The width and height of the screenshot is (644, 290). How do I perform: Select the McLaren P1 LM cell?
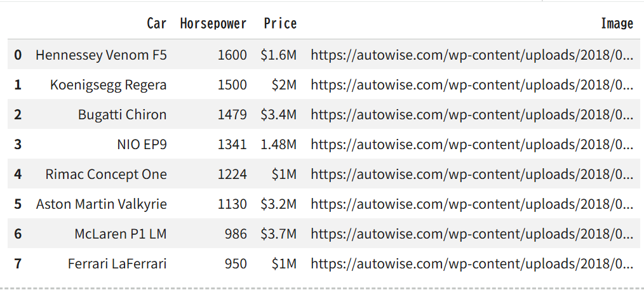[x=120, y=234]
